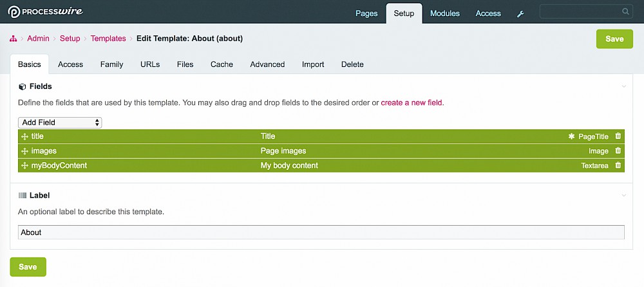This screenshot has height=287, width=644.
Task: Click the Templates breadcrumb link
Action: 108,39
